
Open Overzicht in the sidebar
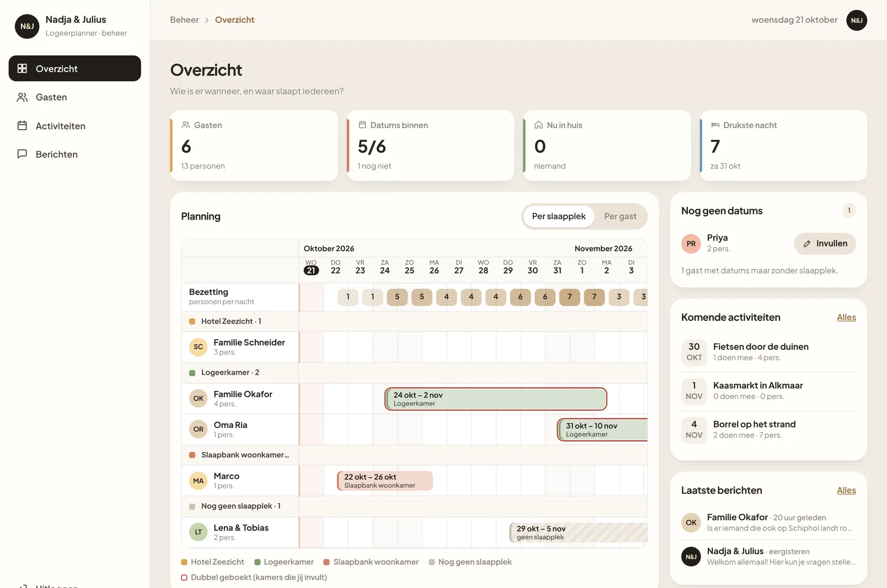[x=75, y=68]
